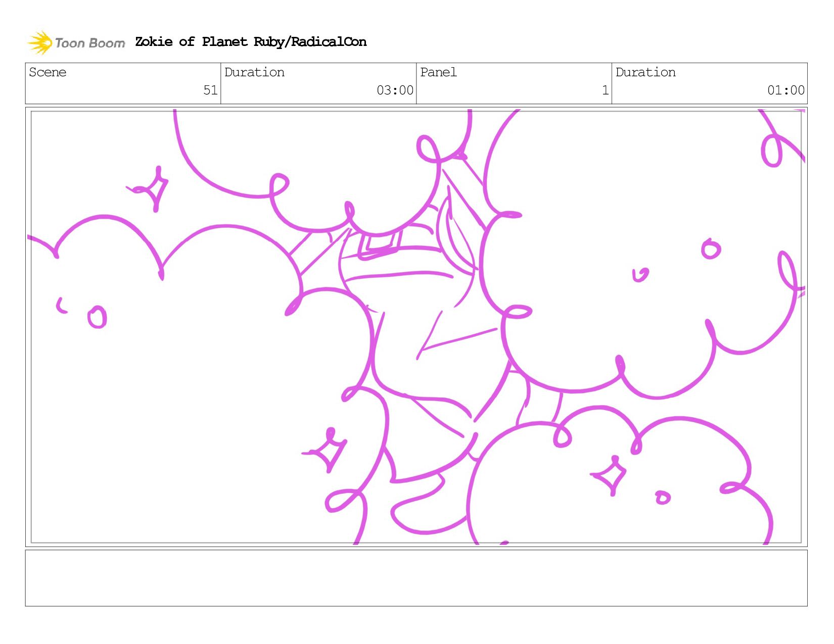Click the Toon Boom wordmark text
834x644 pixels.
[x=90, y=43]
